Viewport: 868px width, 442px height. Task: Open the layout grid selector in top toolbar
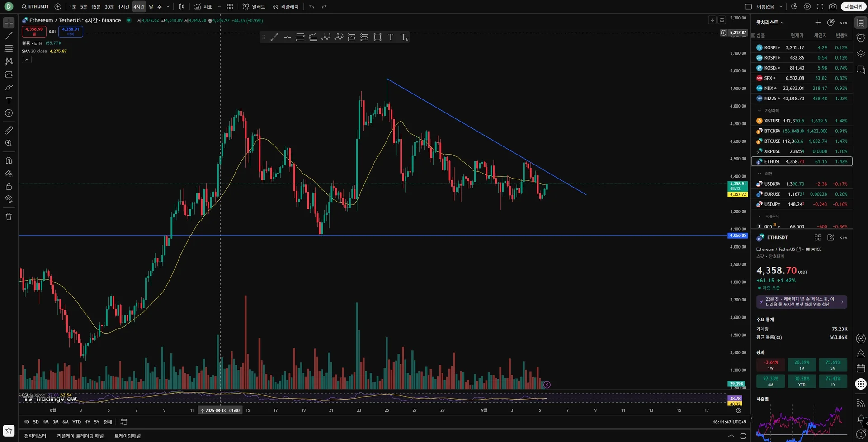click(x=230, y=7)
